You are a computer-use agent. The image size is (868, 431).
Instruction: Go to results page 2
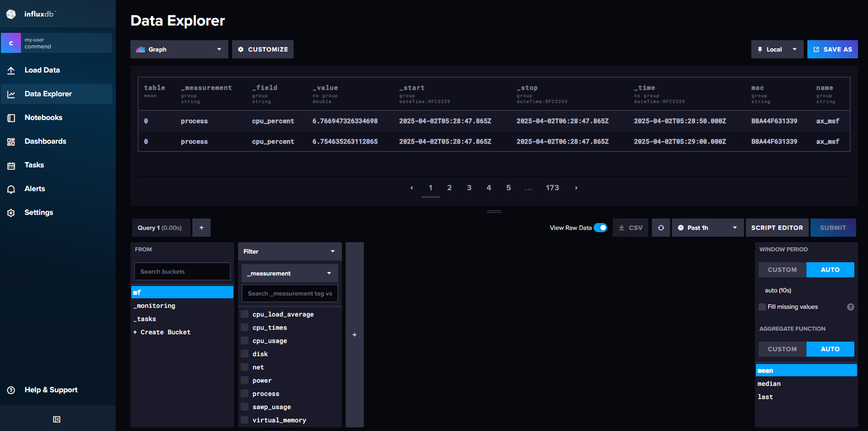click(449, 188)
